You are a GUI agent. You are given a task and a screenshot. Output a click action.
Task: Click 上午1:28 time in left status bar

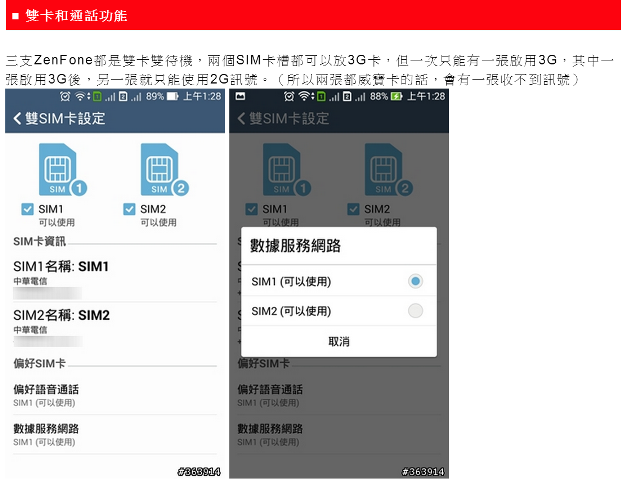pos(202,96)
